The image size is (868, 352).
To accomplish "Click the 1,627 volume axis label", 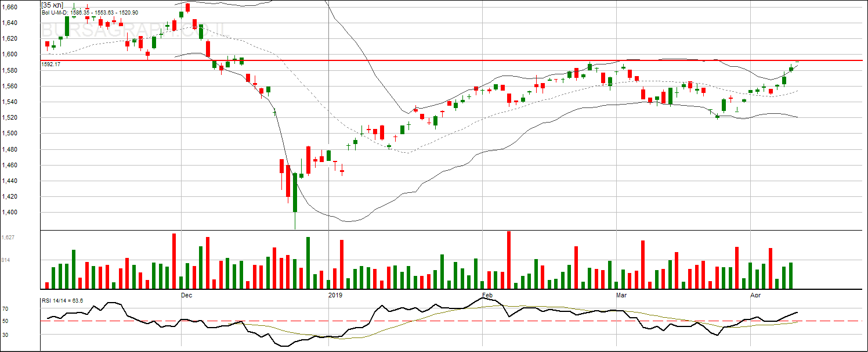I will click(x=8, y=238).
